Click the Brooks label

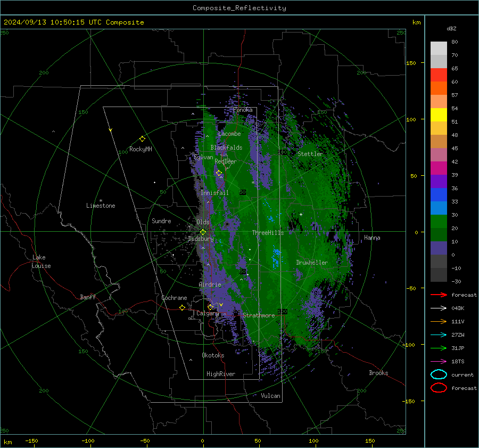[x=378, y=373]
